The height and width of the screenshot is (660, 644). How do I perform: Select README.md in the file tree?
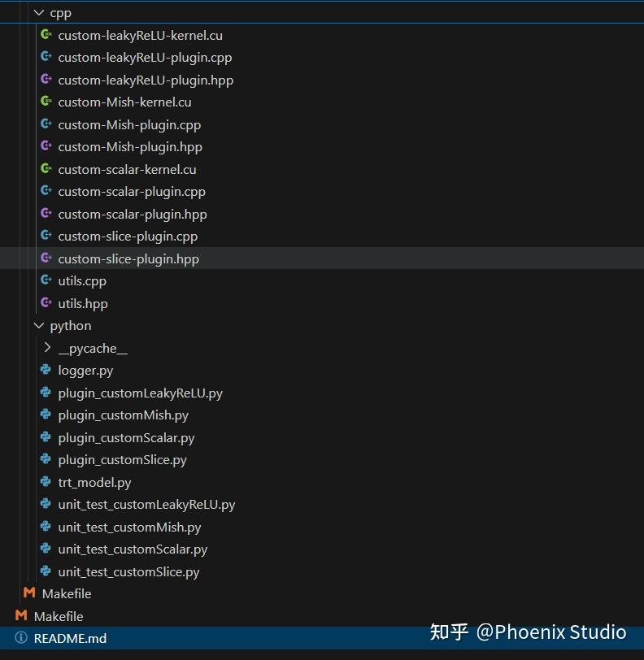point(70,638)
